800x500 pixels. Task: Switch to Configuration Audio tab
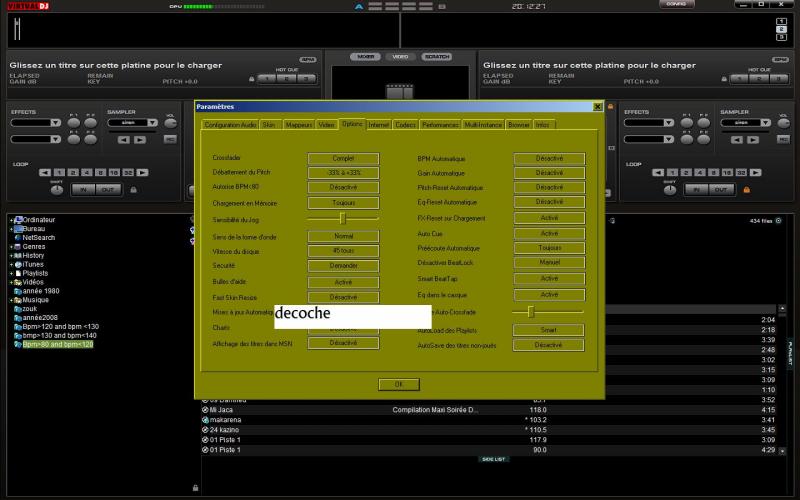pyautogui.click(x=230, y=125)
